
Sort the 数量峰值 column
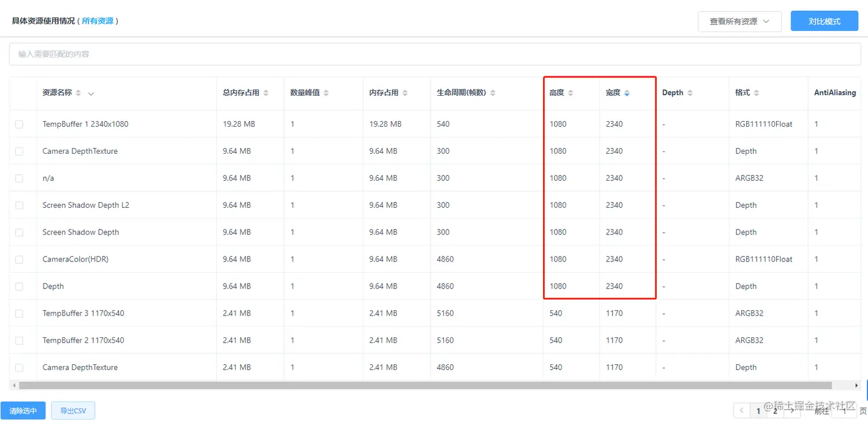pyautogui.click(x=327, y=92)
